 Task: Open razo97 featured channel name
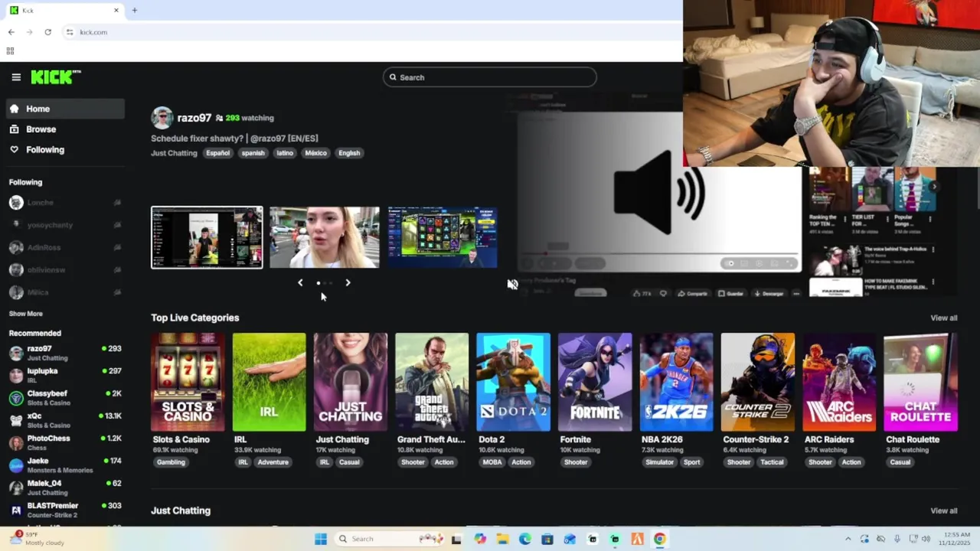click(x=194, y=118)
